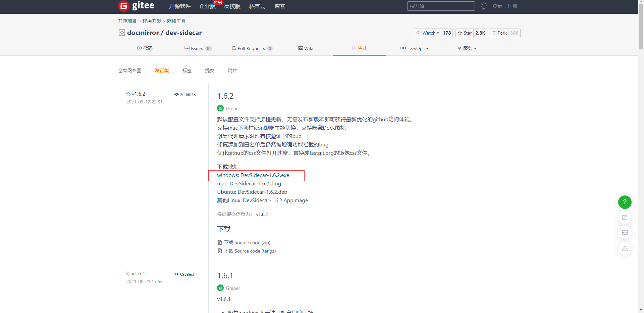
Task: Open commit 6989ecf
Action: click(x=187, y=274)
